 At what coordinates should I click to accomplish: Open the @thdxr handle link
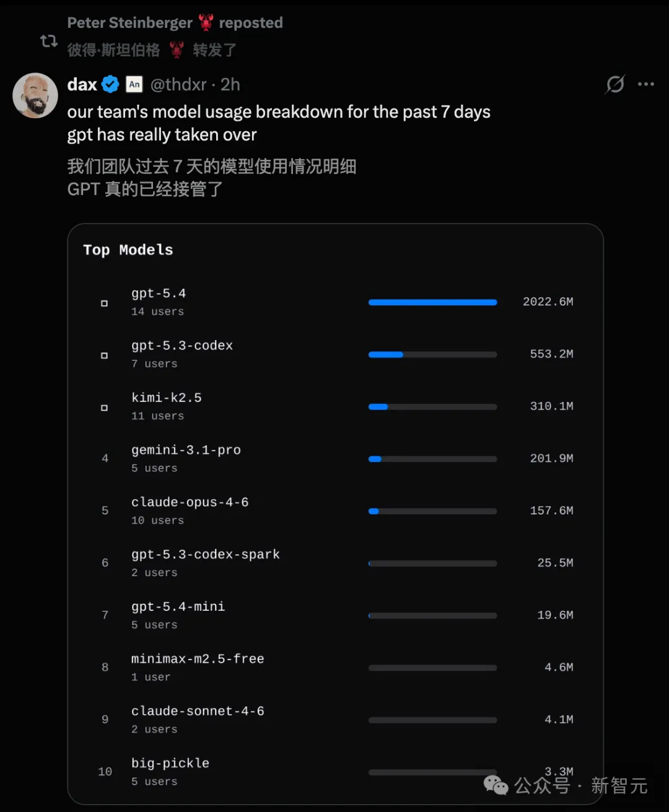click(178, 84)
